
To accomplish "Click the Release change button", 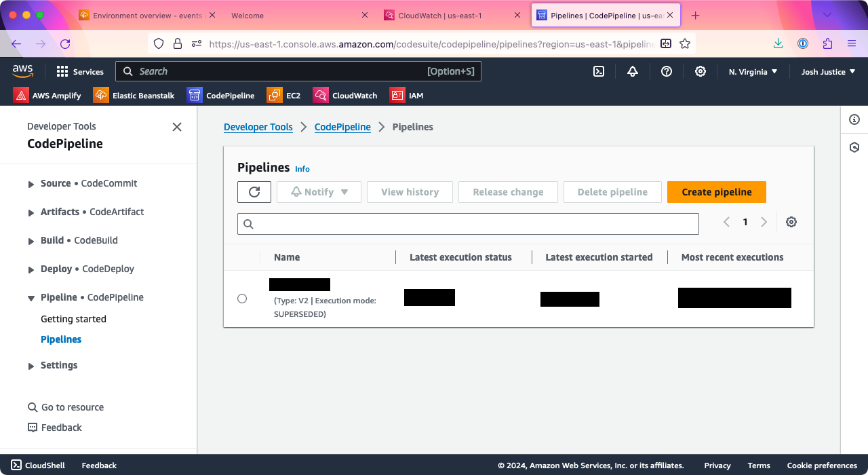I will point(508,192).
